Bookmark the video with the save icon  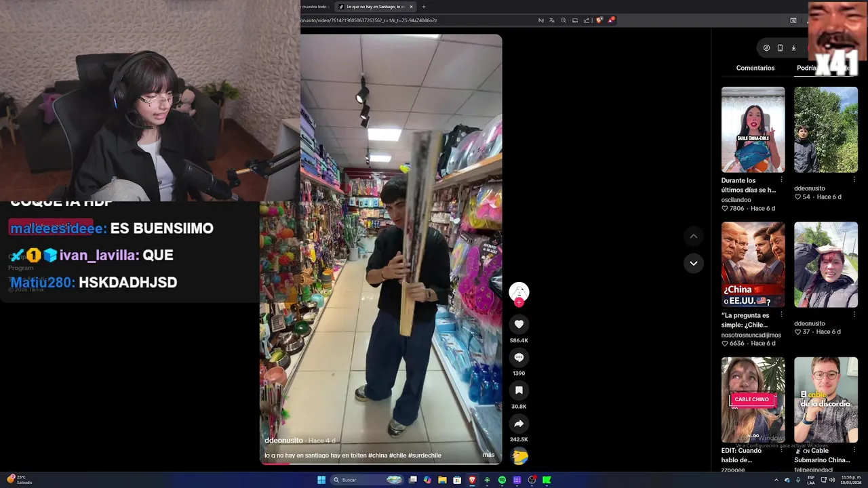click(519, 390)
